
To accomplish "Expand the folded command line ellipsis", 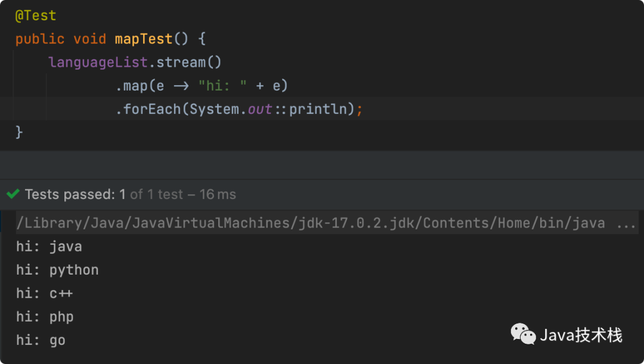I will 626,224.
